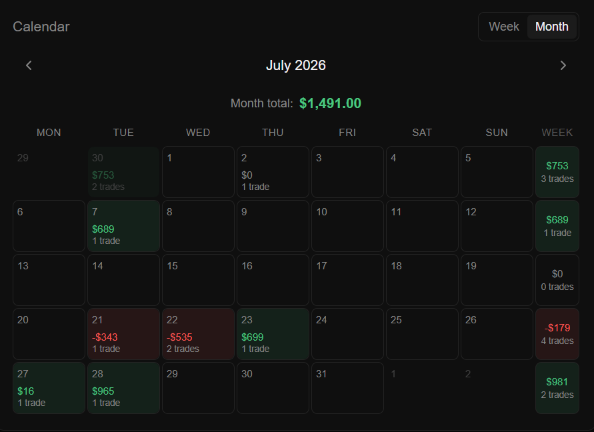Image resolution: width=594 pixels, height=432 pixels.
Task: Select day 1 Wednesday of first week
Action: [198, 172]
